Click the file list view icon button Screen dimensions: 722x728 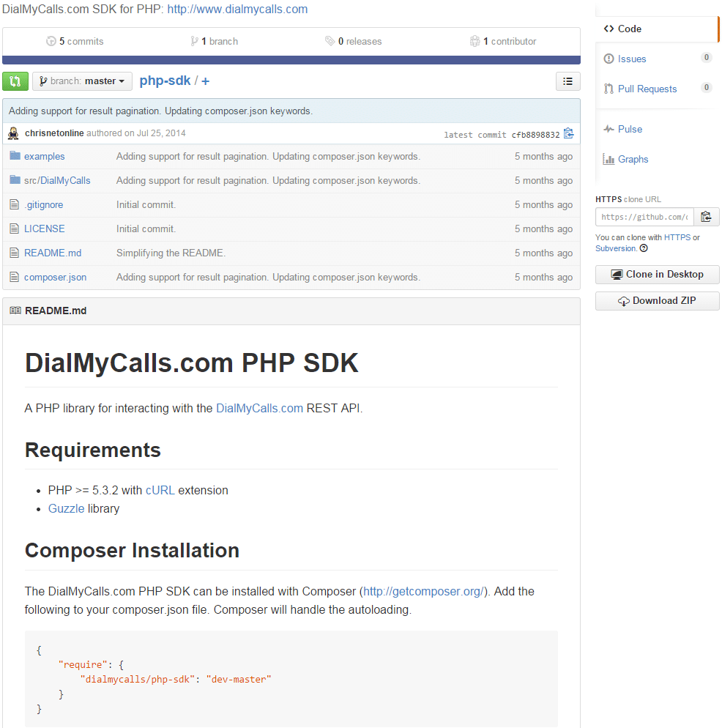coord(567,81)
